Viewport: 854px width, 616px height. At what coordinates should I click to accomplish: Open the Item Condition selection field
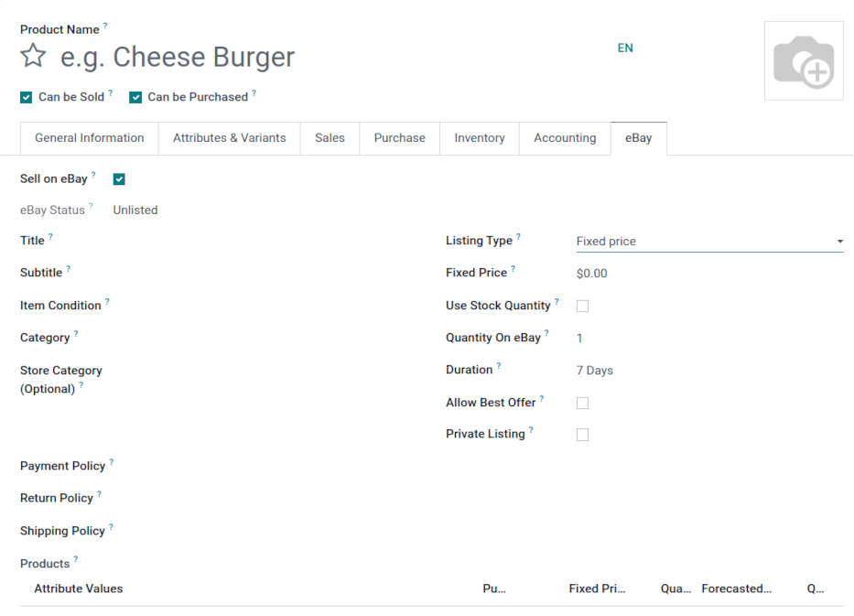point(229,306)
